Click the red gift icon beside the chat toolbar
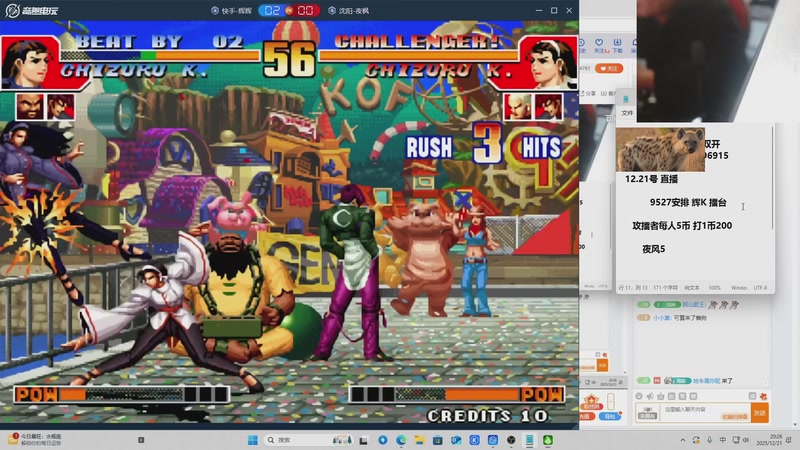Image resolution: width=800 pixels, height=450 pixels. pos(763,396)
